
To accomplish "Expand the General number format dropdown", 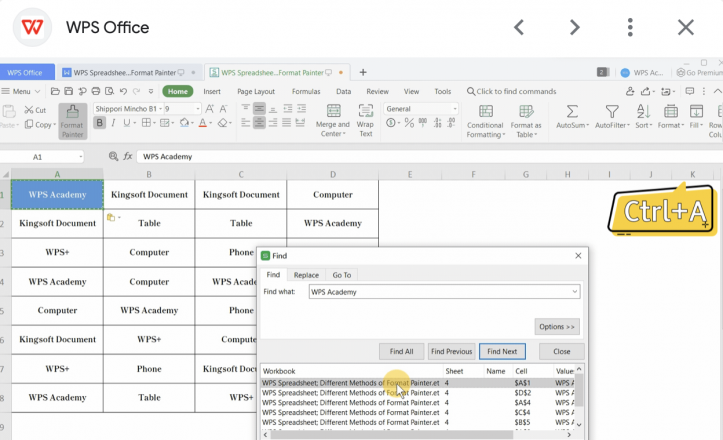I will tap(454, 109).
